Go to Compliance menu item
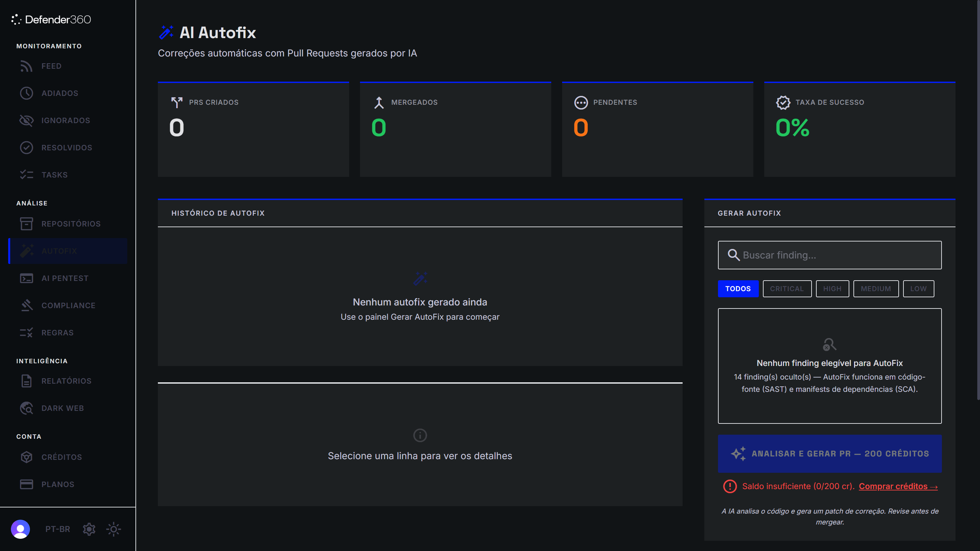 click(x=68, y=305)
